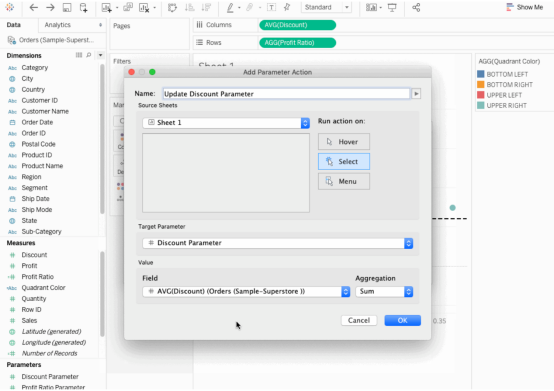Screen dimensions: 554x391
Task: Choose Select as the run action
Action: (x=344, y=161)
